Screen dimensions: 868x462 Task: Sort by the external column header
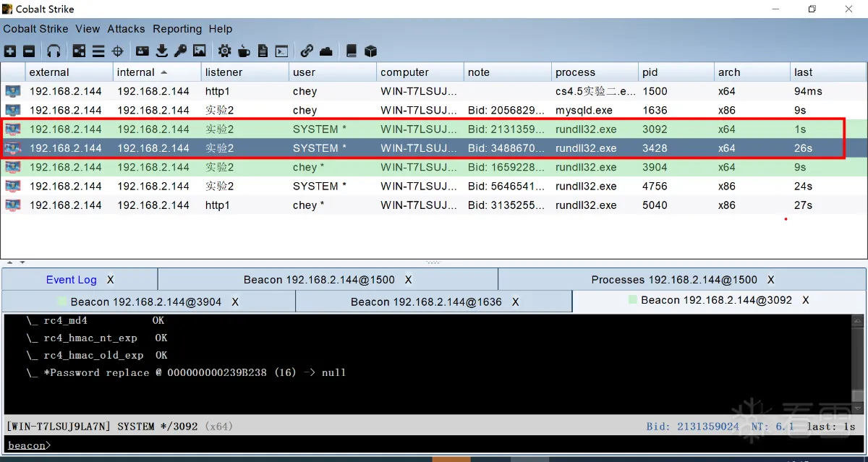pyautogui.click(x=69, y=72)
